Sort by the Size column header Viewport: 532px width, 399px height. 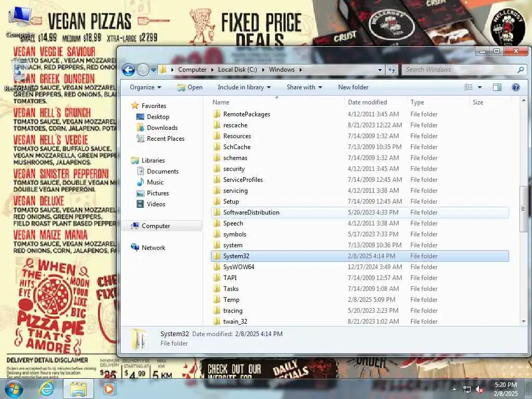coord(478,102)
